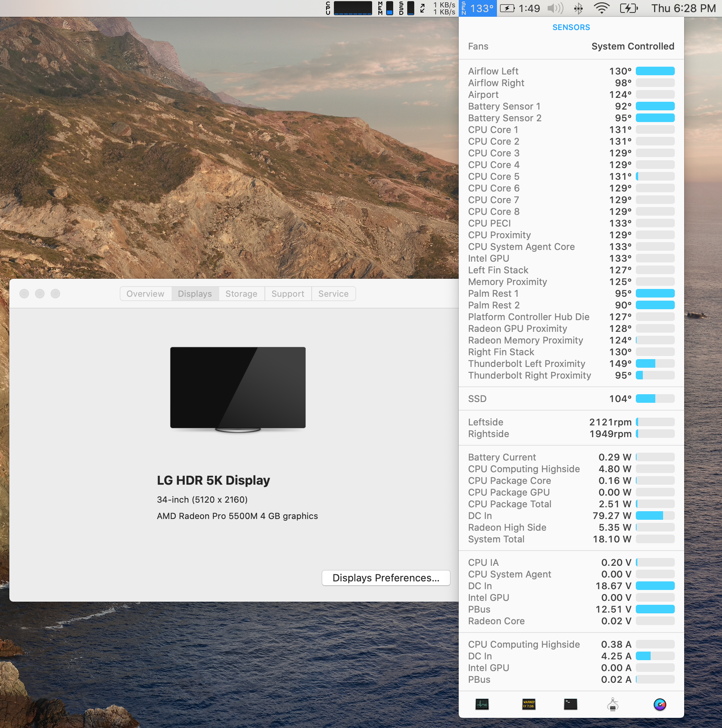722x728 pixels.
Task: Open the Bluetooth menu bar icon
Action: coord(578,8)
